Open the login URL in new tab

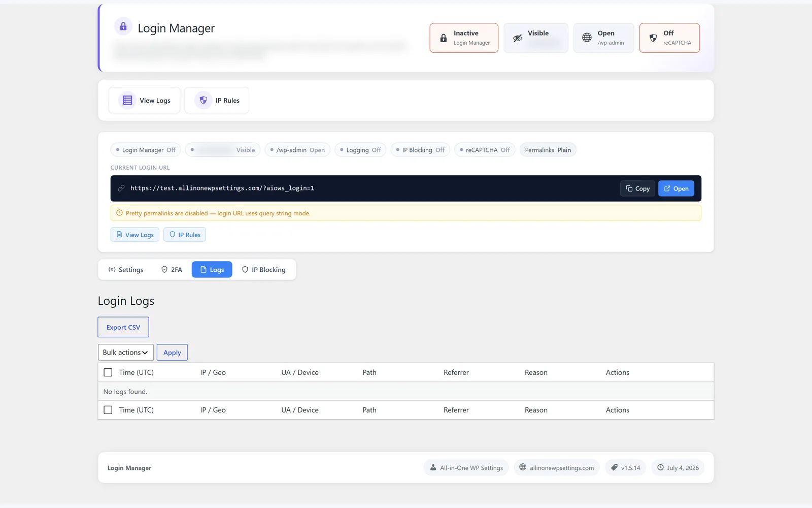(676, 188)
